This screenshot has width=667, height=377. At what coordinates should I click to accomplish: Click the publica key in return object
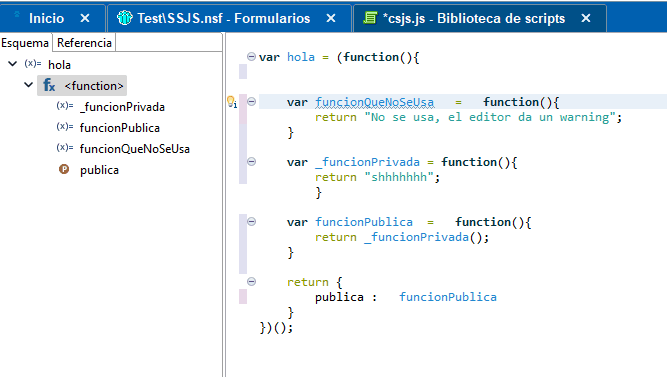(x=339, y=297)
